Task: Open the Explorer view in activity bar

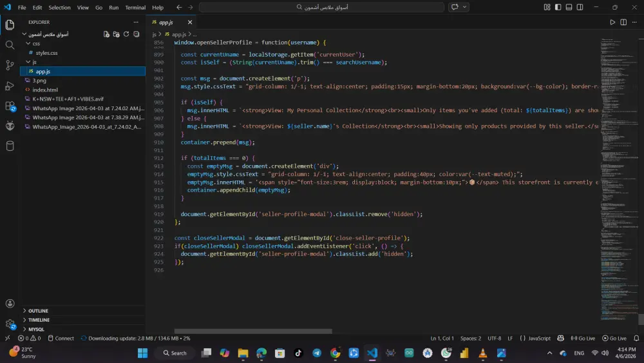Action: (10, 25)
